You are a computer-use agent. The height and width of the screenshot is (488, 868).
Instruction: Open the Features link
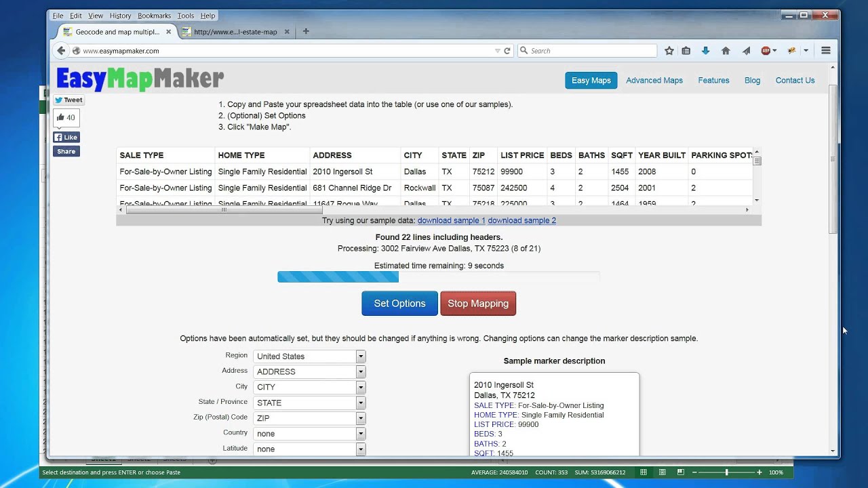[x=714, y=80]
